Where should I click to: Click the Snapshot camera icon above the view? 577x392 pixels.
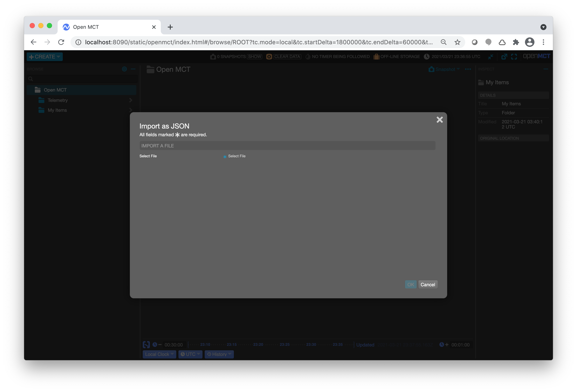(x=431, y=69)
